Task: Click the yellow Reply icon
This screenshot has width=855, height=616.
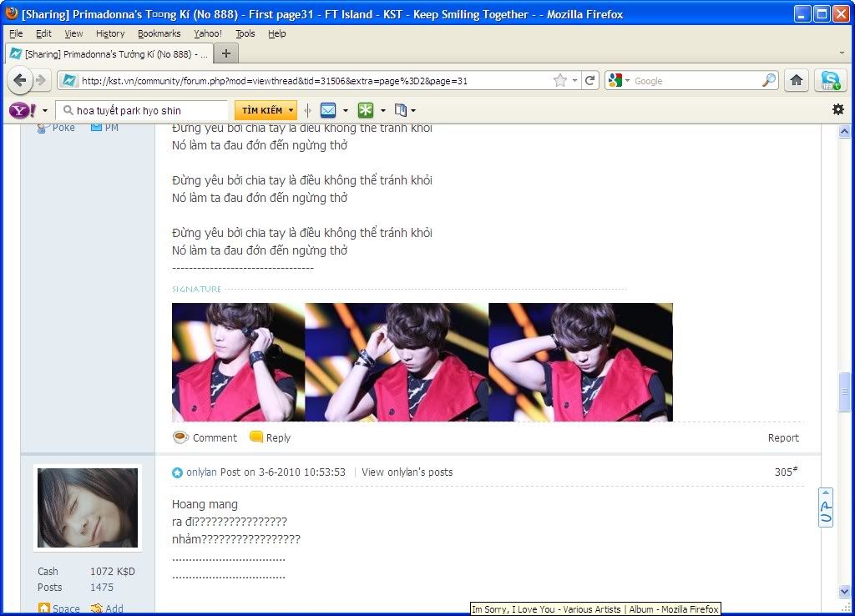Action: pyautogui.click(x=256, y=437)
